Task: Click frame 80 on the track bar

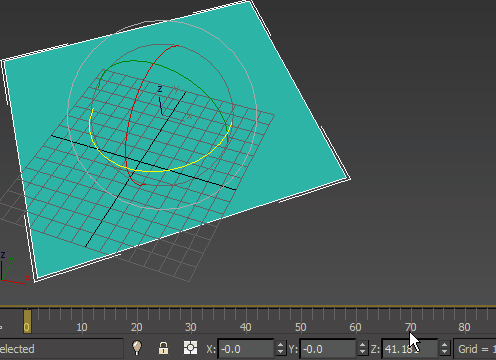Action: coord(464,327)
